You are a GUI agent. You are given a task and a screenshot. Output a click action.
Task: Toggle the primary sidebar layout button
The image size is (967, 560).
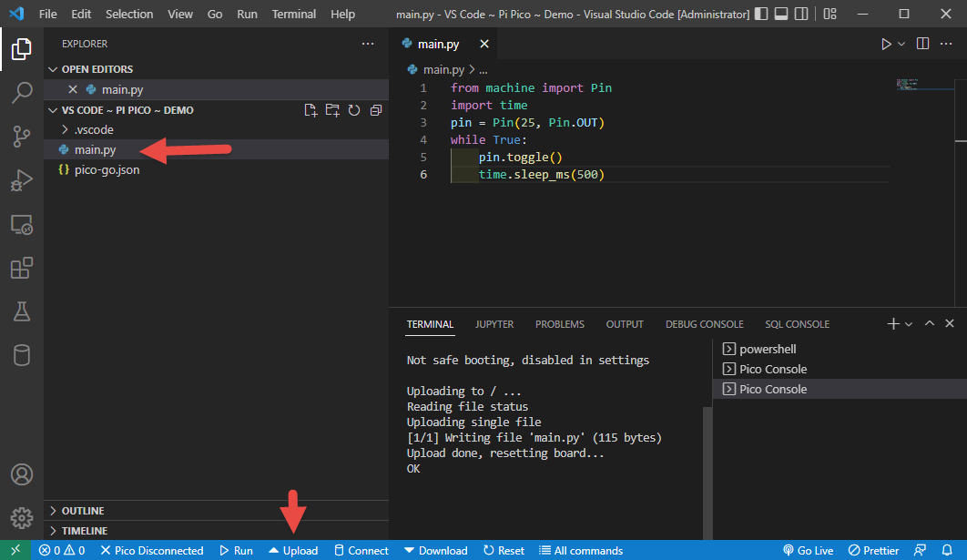[x=762, y=15]
